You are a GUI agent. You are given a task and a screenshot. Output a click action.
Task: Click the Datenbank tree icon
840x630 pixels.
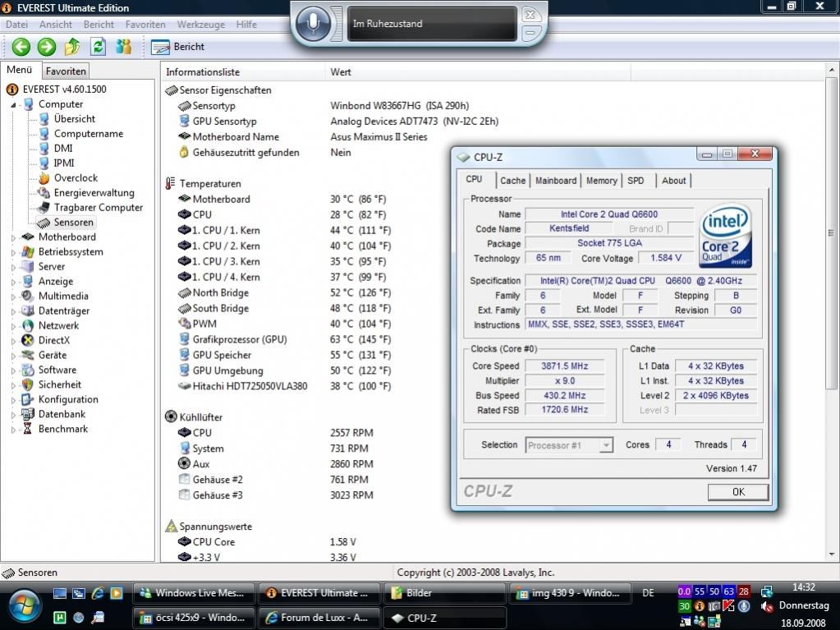click(x=27, y=414)
